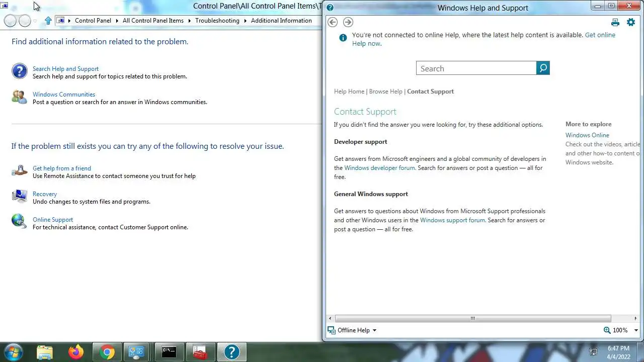Click Troubleshooting breadcrumb
Screen dimensions: 644x362
click(x=217, y=21)
